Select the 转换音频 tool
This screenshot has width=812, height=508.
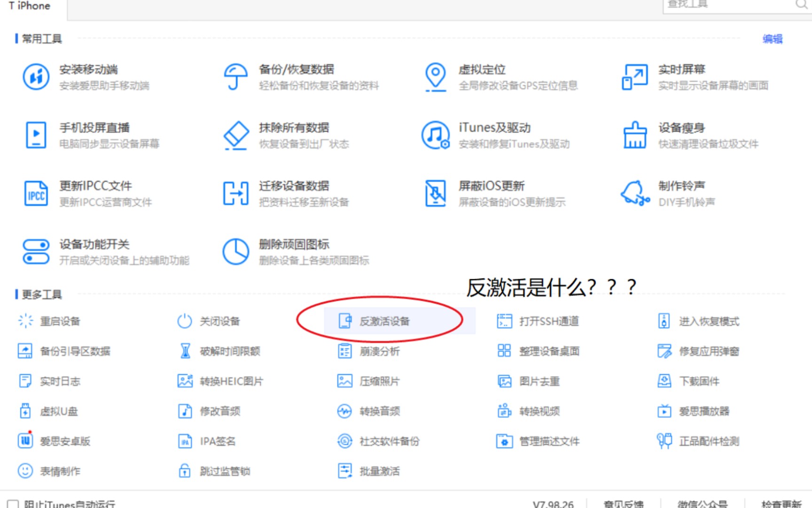click(x=368, y=412)
